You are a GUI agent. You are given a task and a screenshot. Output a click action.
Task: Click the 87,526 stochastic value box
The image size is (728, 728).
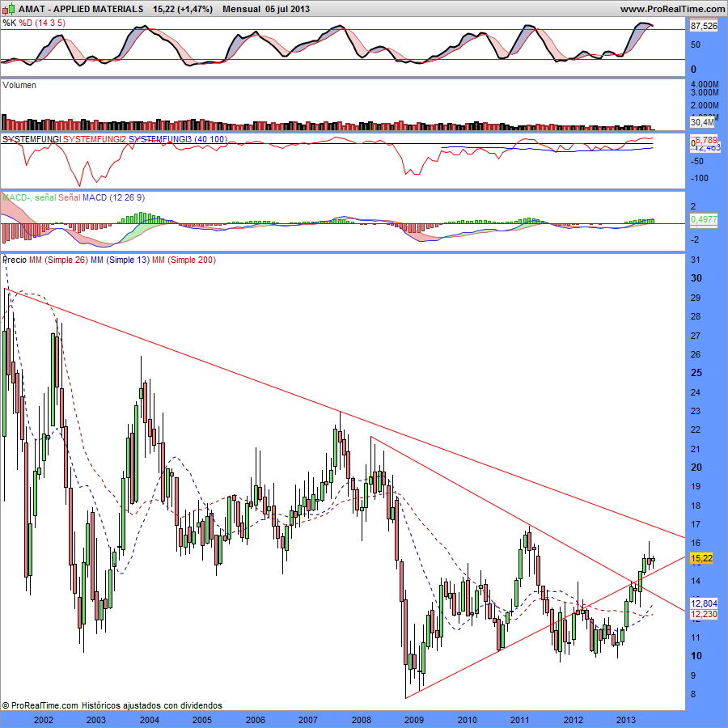pyautogui.click(x=704, y=26)
